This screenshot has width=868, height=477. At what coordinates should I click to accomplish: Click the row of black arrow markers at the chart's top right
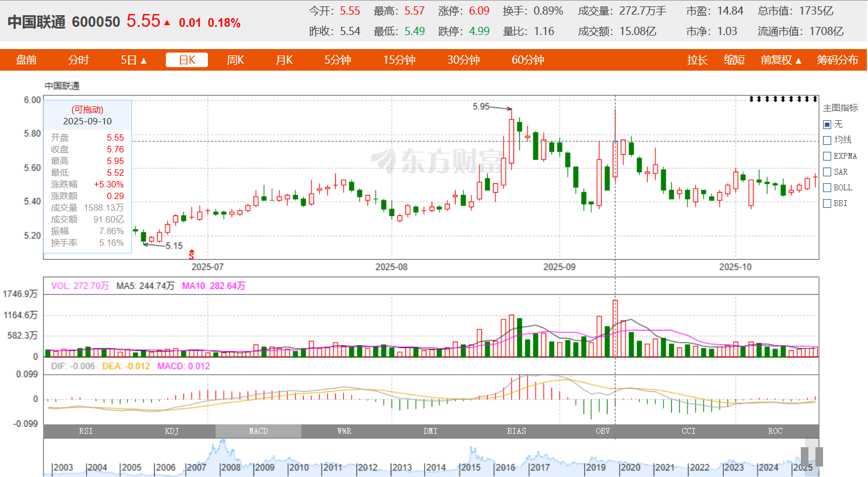(x=783, y=99)
